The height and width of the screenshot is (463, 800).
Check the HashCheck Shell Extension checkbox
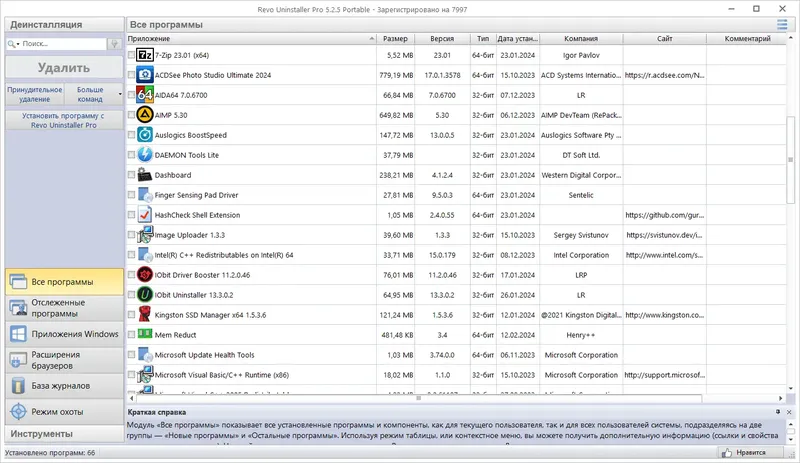(131, 214)
